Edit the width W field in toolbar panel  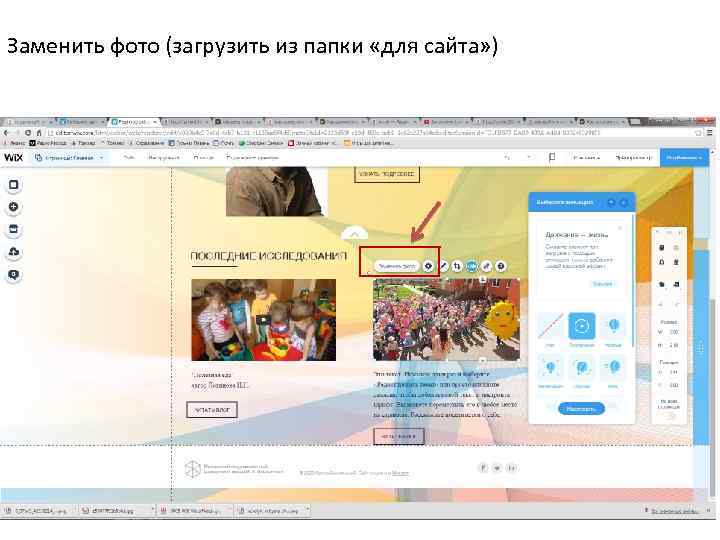pyautogui.click(x=674, y=332)
